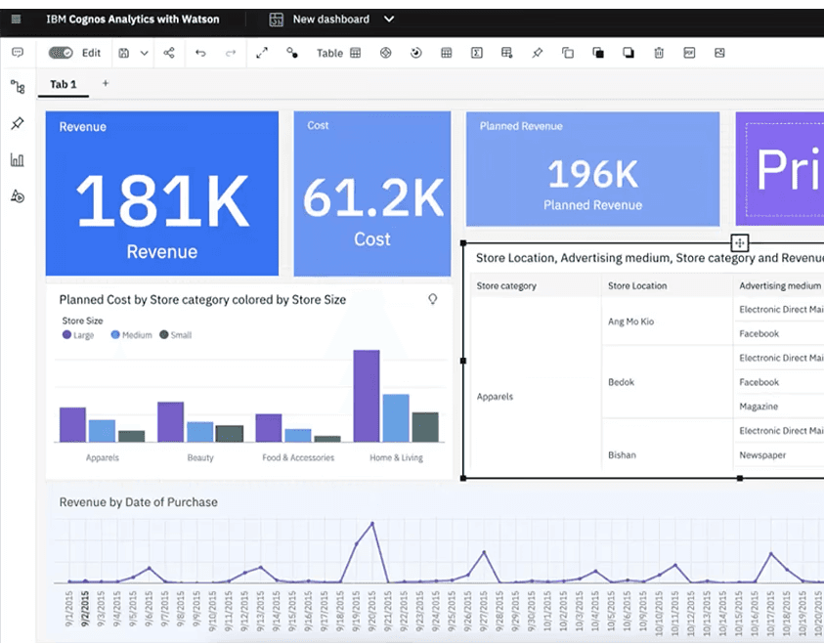Undo the last action
The width and height of the screenshot is (824, 644).
[200, 53]
